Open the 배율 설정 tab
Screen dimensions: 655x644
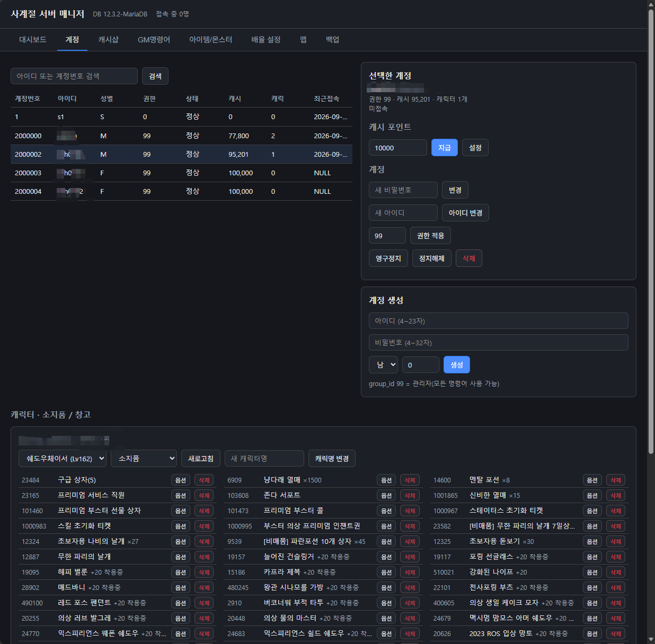tap(265, 40)
